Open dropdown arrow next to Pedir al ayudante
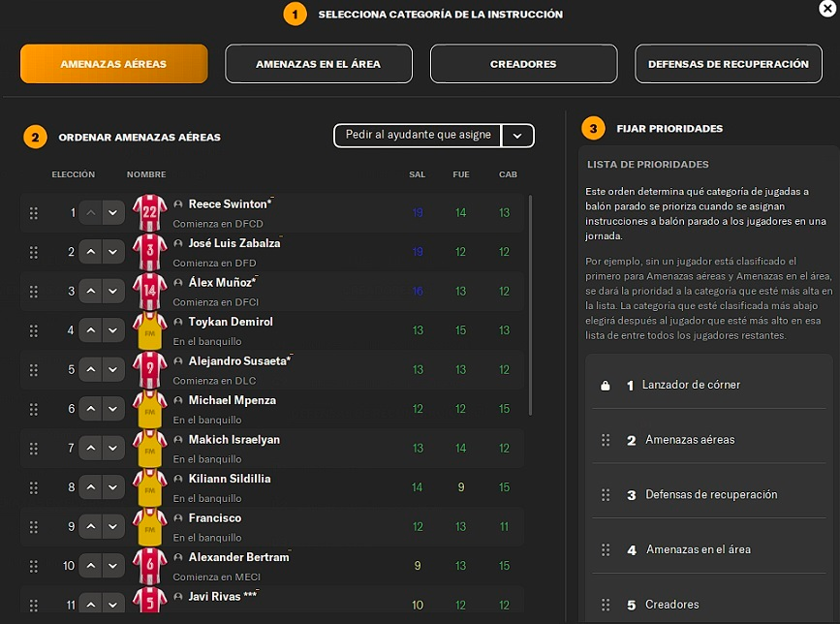This screenshot has width=840, height=624. [x=517, y=136]
